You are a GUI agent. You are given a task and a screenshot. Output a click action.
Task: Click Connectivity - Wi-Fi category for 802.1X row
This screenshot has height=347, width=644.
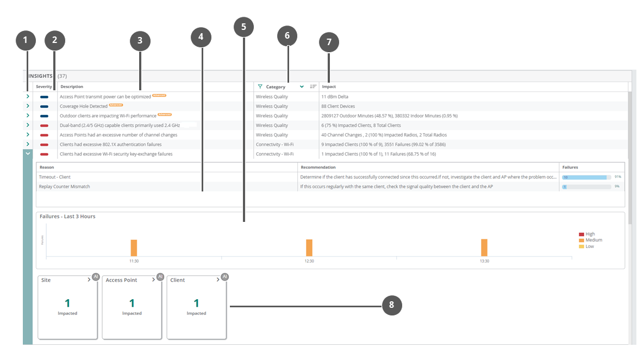(x=275, y=144)
